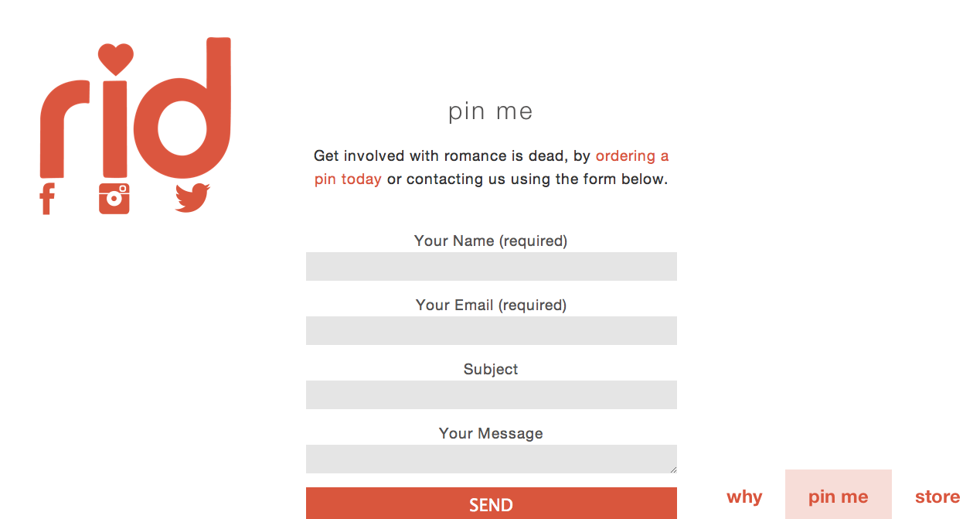
Task: Click the "Subject" field label
Action: coord(491,369)
